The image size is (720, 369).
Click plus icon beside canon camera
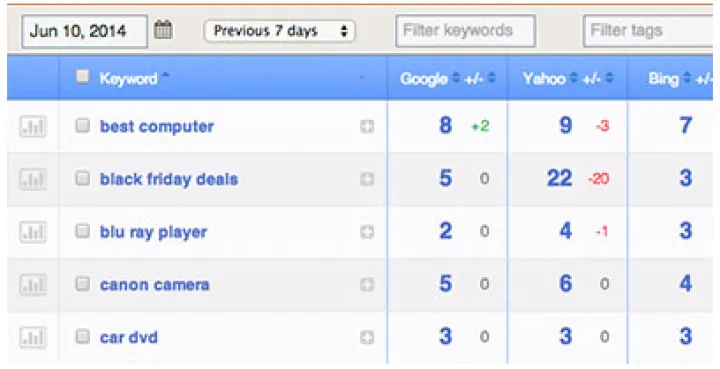(367, 285)
